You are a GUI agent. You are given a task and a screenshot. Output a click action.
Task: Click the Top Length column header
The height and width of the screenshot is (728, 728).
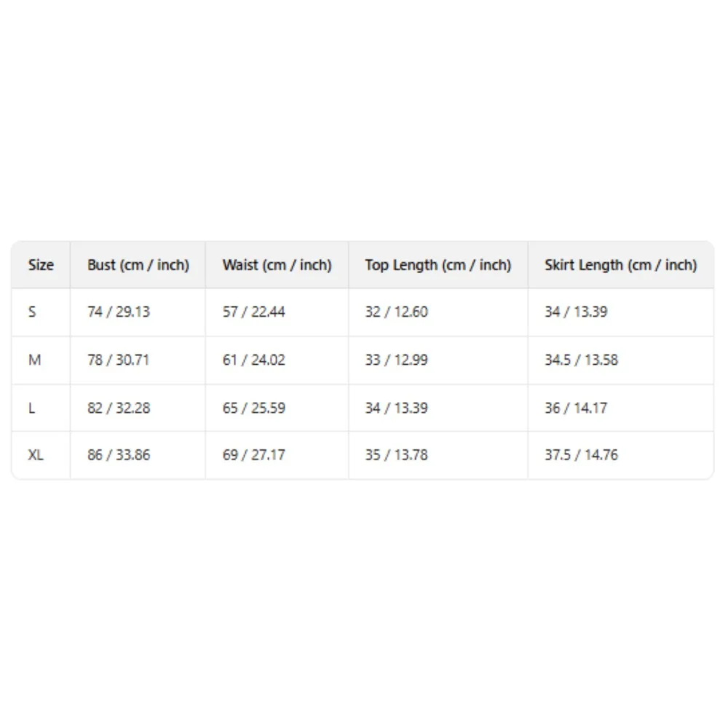click(x=438, y=265)
